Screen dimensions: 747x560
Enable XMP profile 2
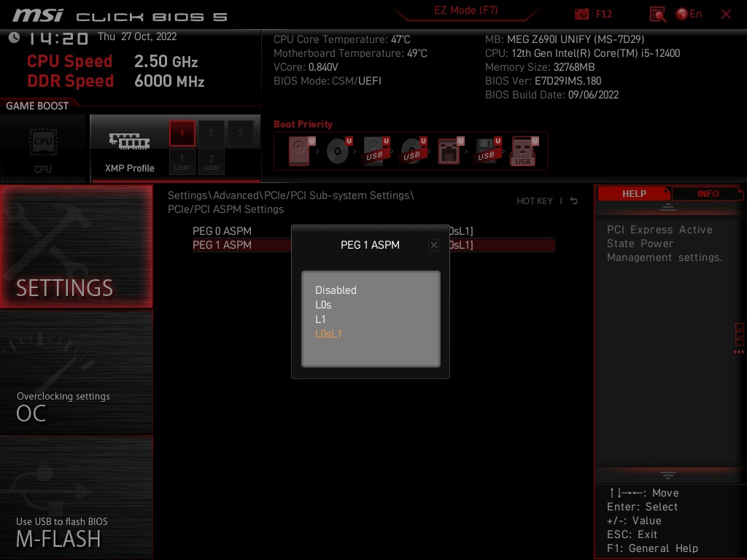(x=211, y=133)
